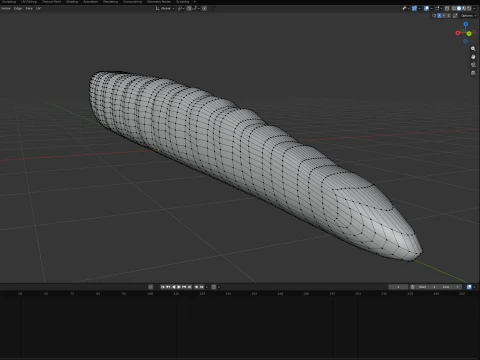Toggle the camera view icon

coord(473,65)
